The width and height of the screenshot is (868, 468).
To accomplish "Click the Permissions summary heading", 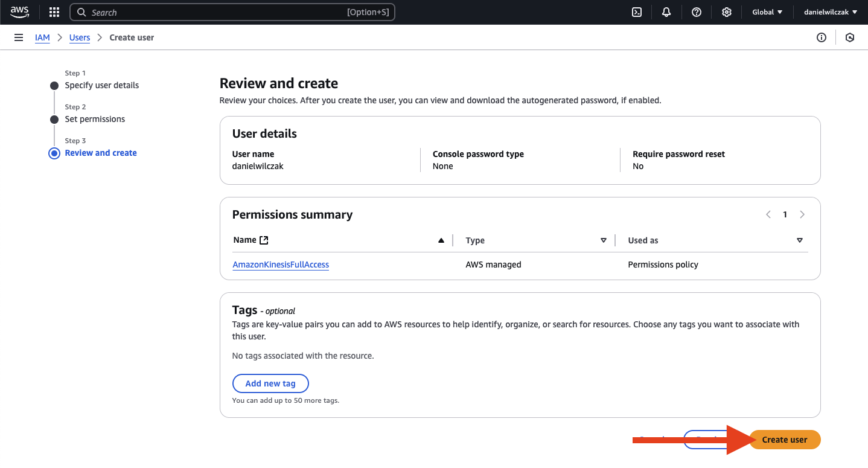I will coord(292,214).
